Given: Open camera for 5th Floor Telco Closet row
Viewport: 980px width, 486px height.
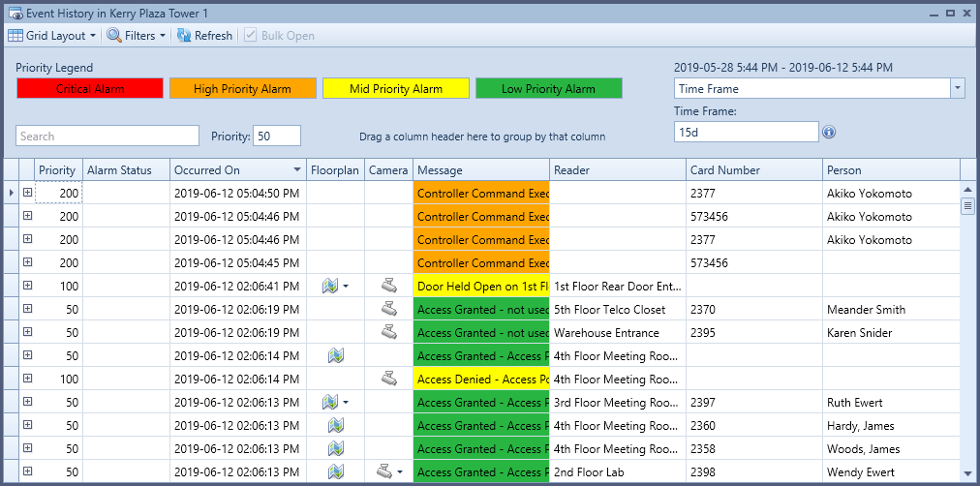Looking at the screenshot, I should (388, 309).
